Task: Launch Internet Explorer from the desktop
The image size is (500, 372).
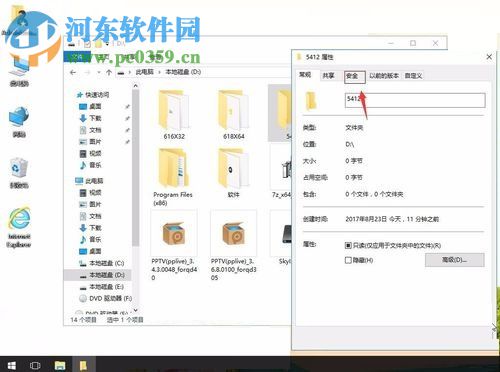Action: (19, 227)
